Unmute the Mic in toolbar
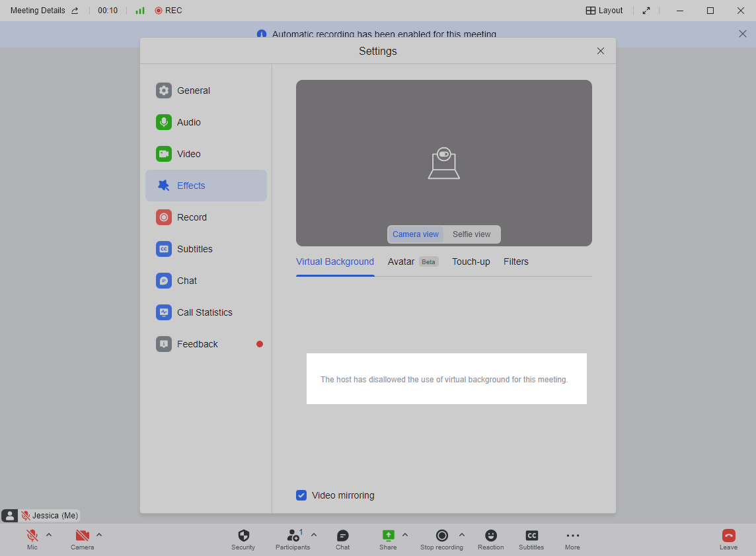The height and width of the screenshot is (556, 756). pos(32,536)
